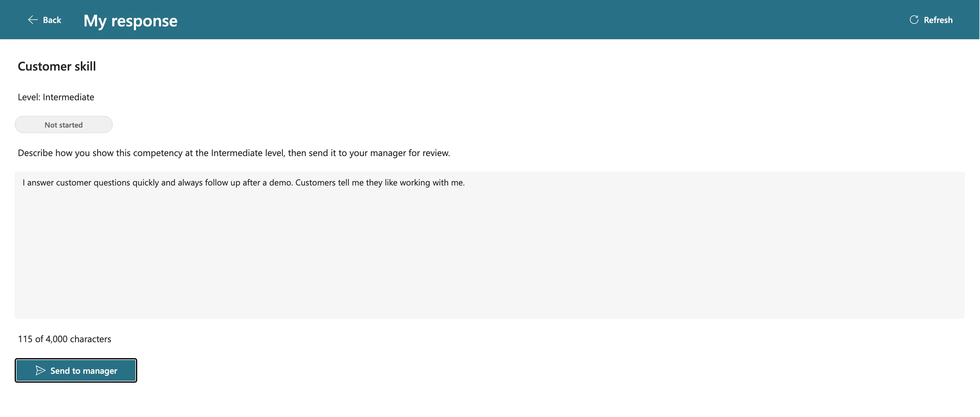
Task: Click the 115 of 4,000 characters counter
Action: click(64, 339)
